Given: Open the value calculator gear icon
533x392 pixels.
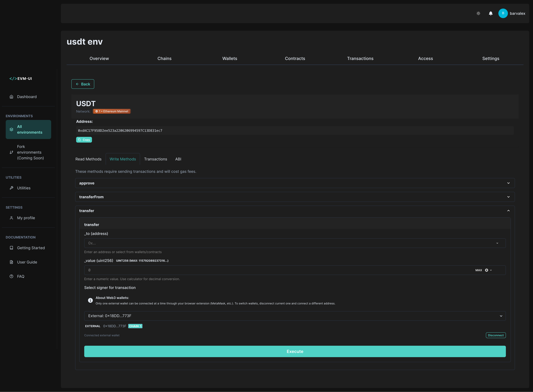Looking at the screenshot, I should pos(486,270).
